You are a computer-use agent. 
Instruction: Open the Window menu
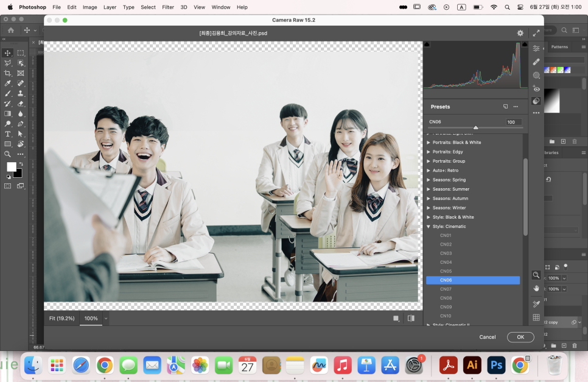[221, 7]
